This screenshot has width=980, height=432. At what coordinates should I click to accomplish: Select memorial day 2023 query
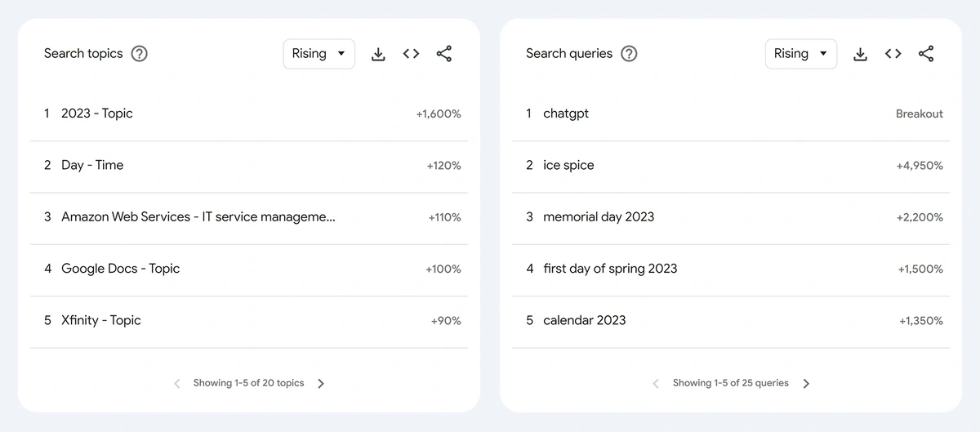[x=731, y=217]
